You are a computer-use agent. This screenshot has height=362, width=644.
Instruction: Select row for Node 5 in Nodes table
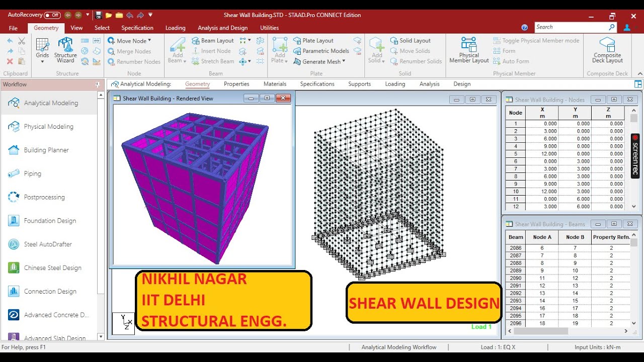566,154
